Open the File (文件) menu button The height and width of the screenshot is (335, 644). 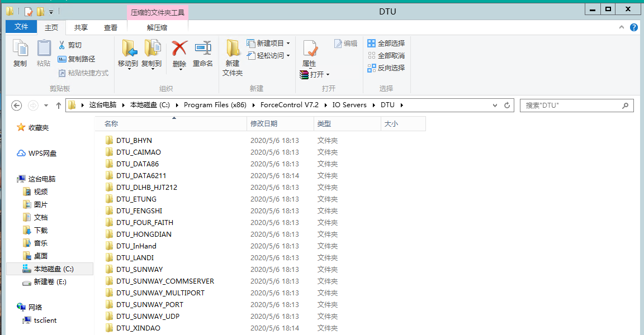[21, 27]
